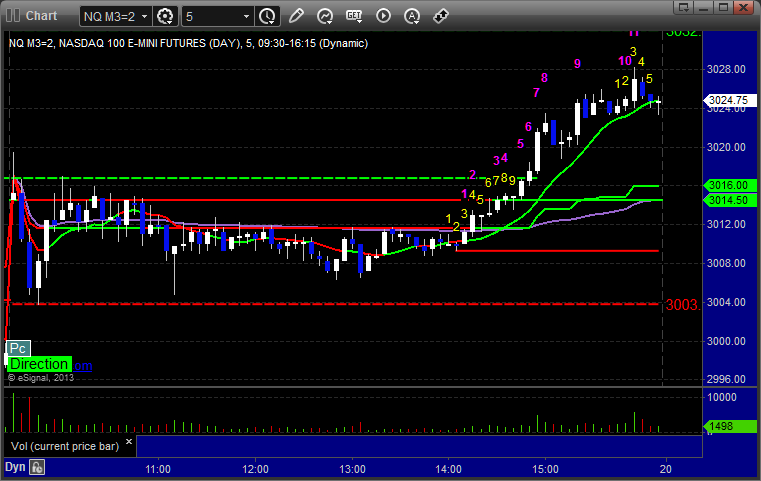Click the 15:00 time axis label
Viewport: 761px width, 481px height.
tap(546, 469)
